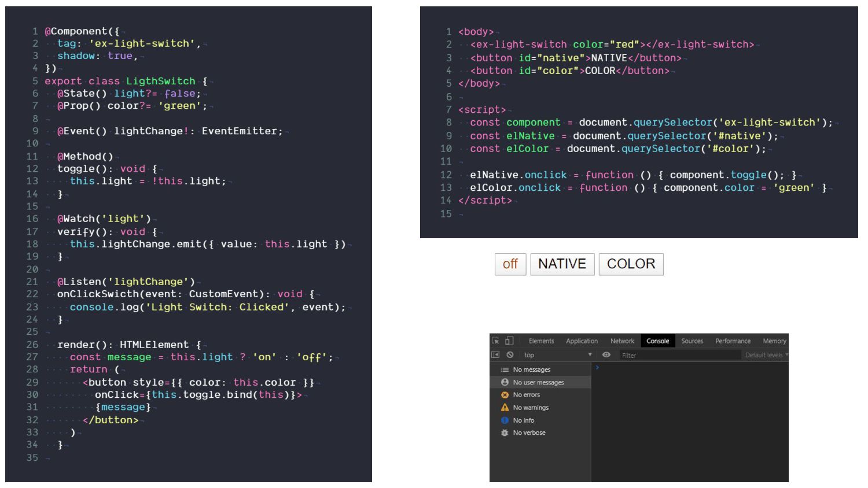868x488 pixels.
Task: Click the 'toggle(): void {' method line
Action: 107,169
